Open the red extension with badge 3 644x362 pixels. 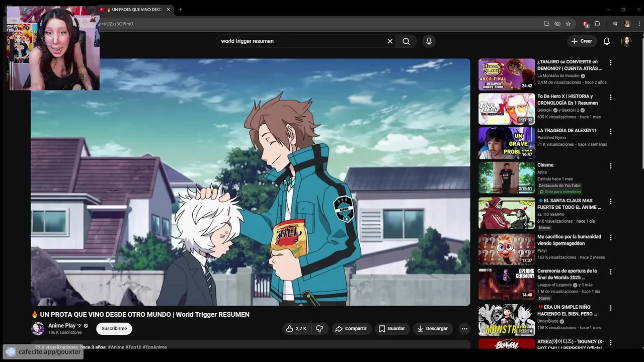coord(585,24)
